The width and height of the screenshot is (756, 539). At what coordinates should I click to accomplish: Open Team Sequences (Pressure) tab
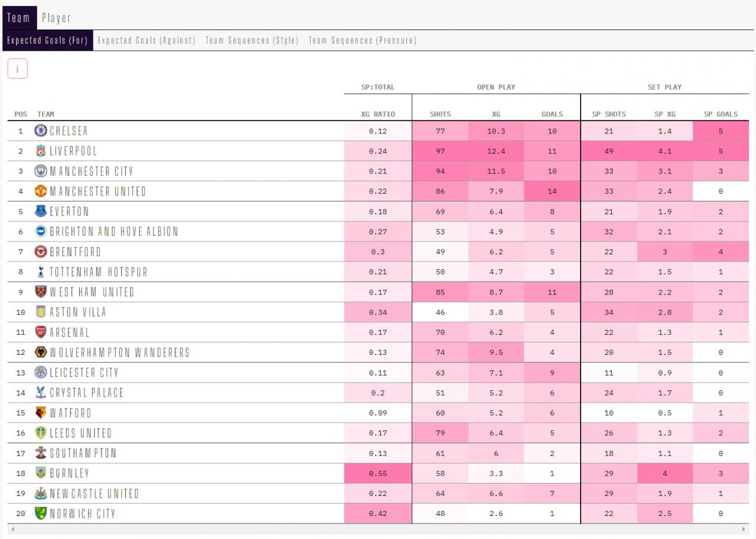pyautogui.click(x=362, y=40)
